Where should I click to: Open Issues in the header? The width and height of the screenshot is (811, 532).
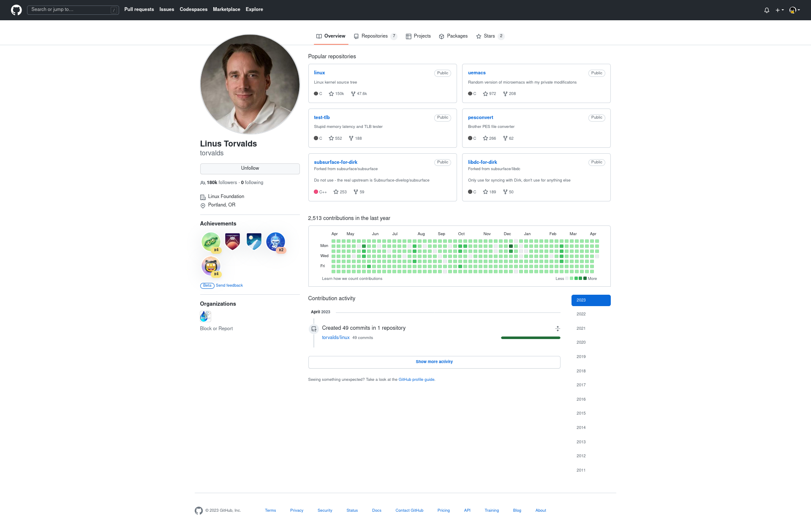point(166,9)
